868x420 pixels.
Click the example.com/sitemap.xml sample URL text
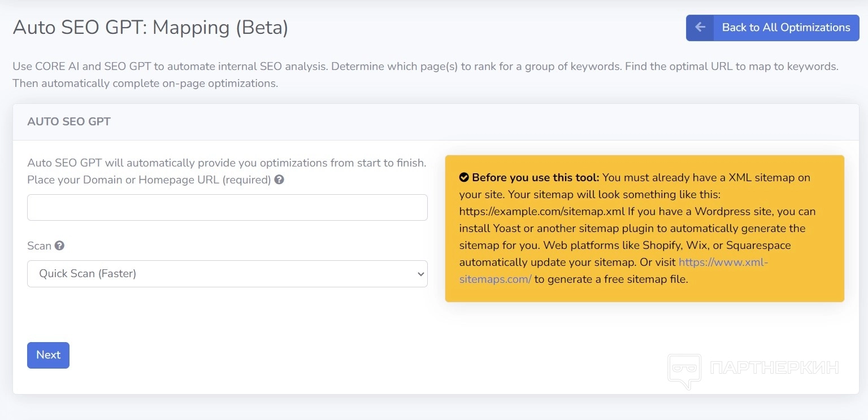(541, 212)
